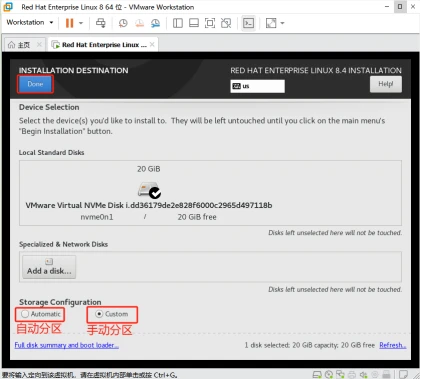Open the Workstation menu
This screenshot has height=379, width=421.
point(30,22)
